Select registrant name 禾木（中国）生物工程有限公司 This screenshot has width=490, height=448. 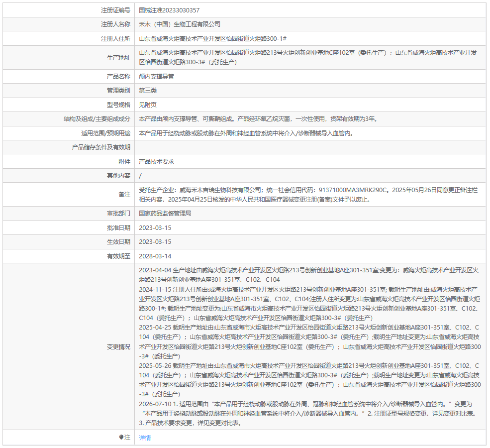(x=180, y=24)
